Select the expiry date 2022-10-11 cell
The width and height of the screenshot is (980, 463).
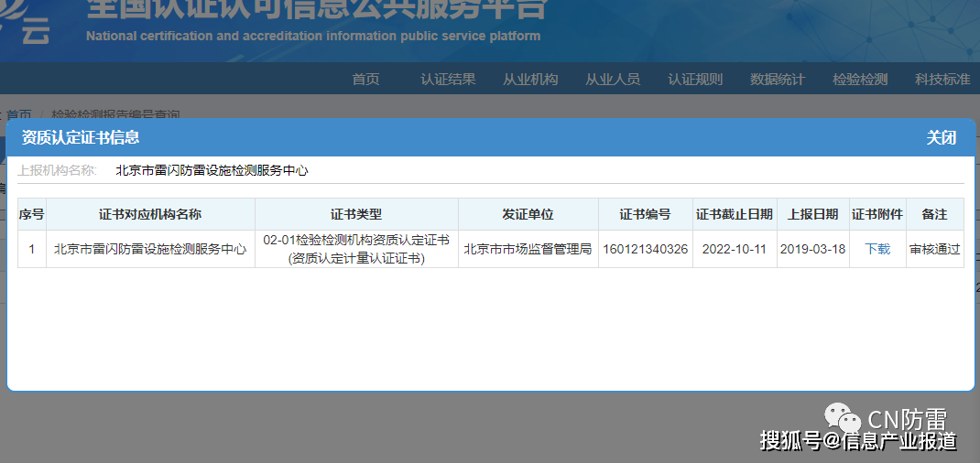(x=735, y=249)
